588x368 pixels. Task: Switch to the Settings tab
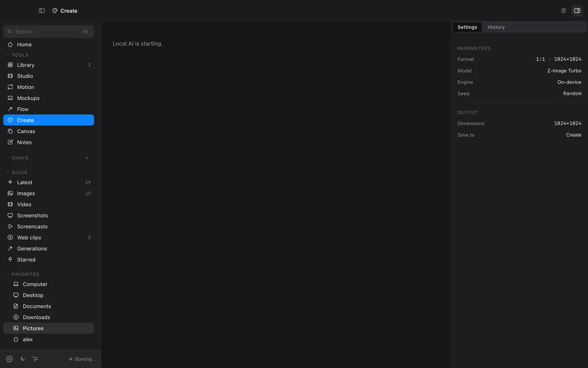click(x=467, y=27)
